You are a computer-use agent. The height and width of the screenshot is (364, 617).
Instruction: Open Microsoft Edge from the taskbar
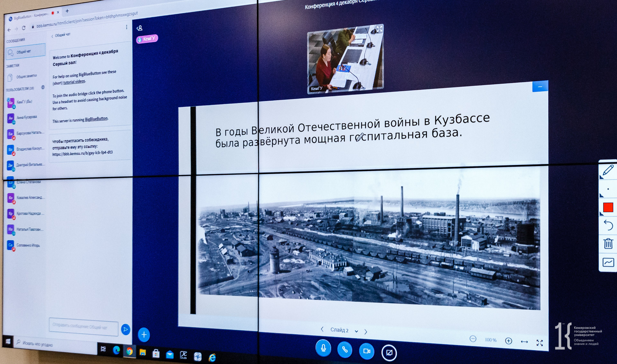click(116, 350)
